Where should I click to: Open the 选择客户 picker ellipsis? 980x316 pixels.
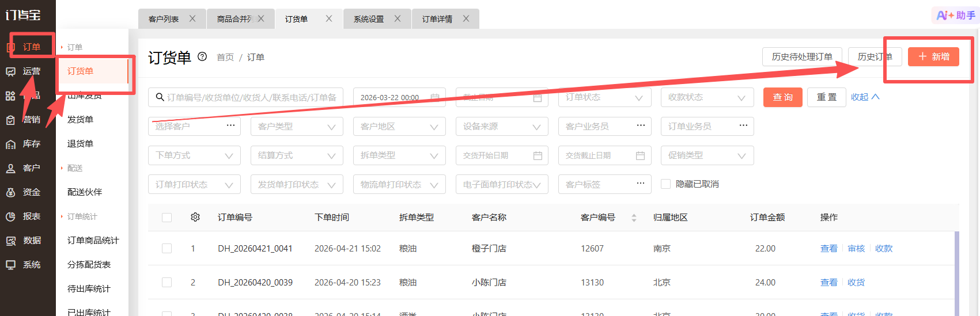pos(231,125)
